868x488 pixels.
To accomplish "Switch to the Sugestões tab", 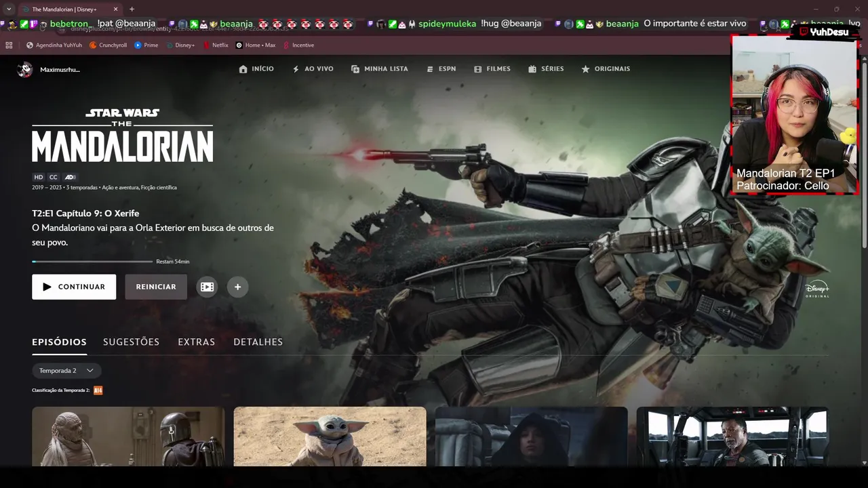I will pos(131,342).
